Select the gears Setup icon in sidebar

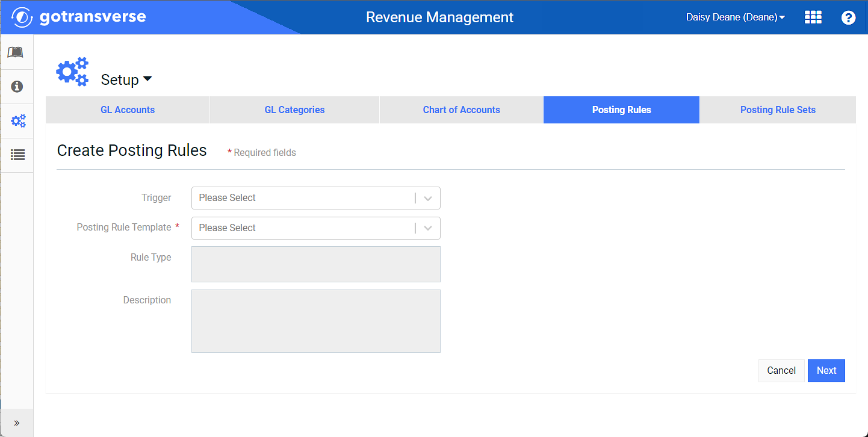pos(17,121)
